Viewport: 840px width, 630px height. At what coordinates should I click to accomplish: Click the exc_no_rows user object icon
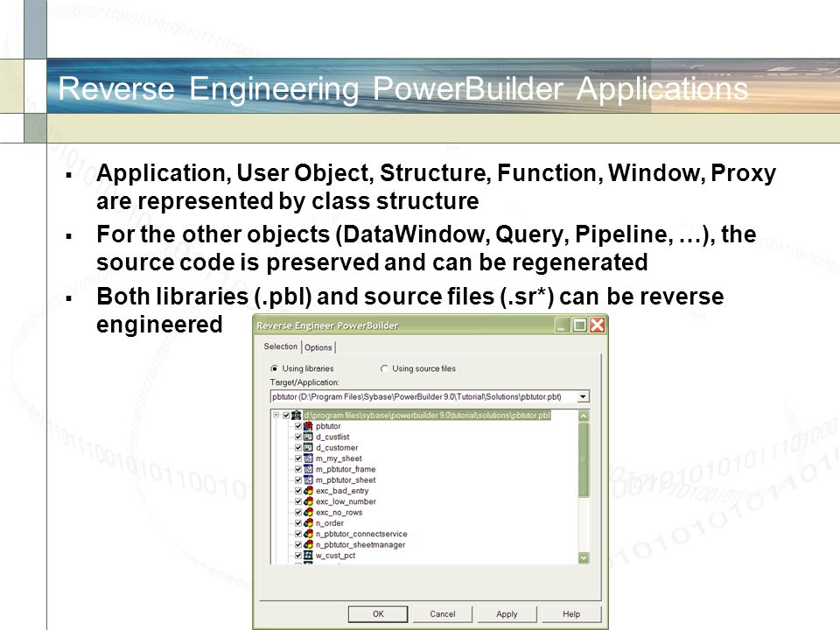pyautogui.click(x=308, y=512)
